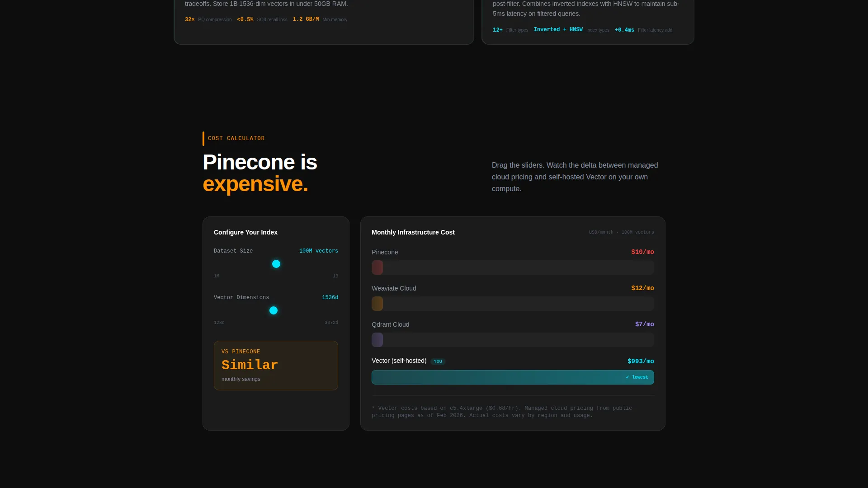Click the $12/mo Weaviate price
Viewport: 868px width, 488px height.
[642, 288]
